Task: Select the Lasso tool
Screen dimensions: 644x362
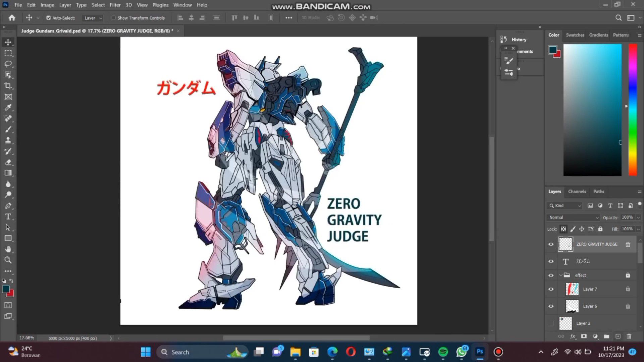Action: tap(8, 64)
